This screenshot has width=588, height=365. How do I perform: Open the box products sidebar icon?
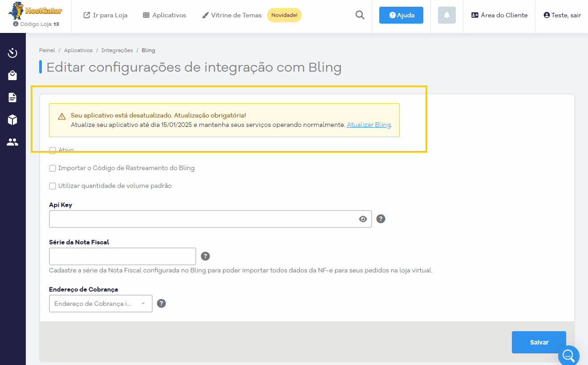pos(12,120)
